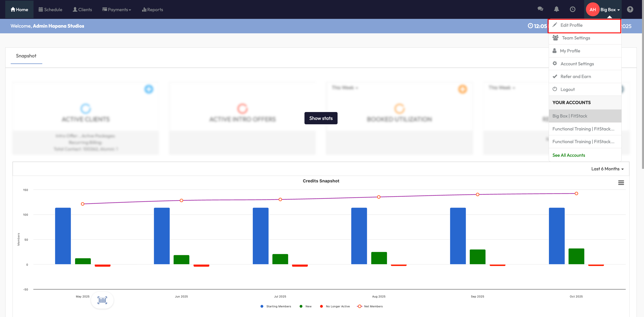Collapse the Big Box account dropdown
The height and width of the screenshot is (317, 644).
[610, 9]
